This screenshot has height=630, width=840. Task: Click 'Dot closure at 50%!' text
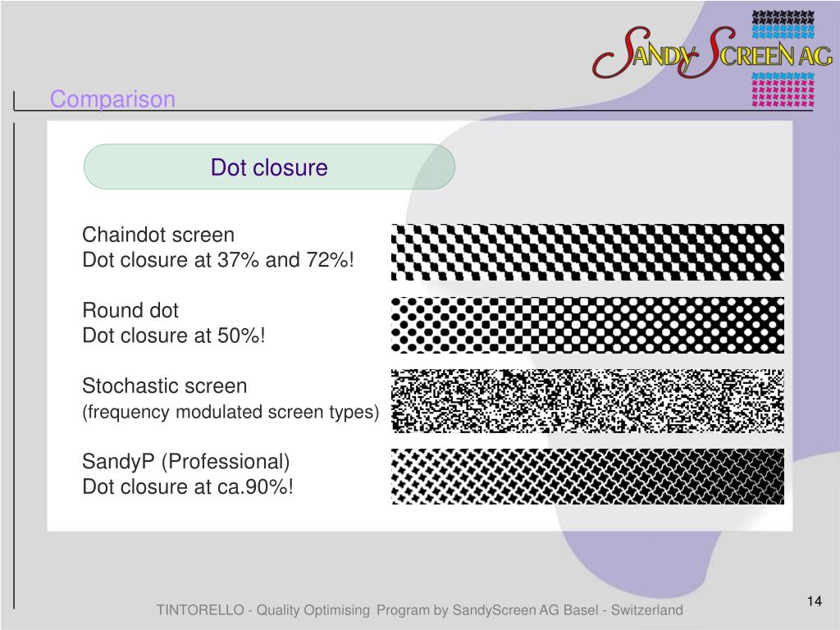[174, 336]
